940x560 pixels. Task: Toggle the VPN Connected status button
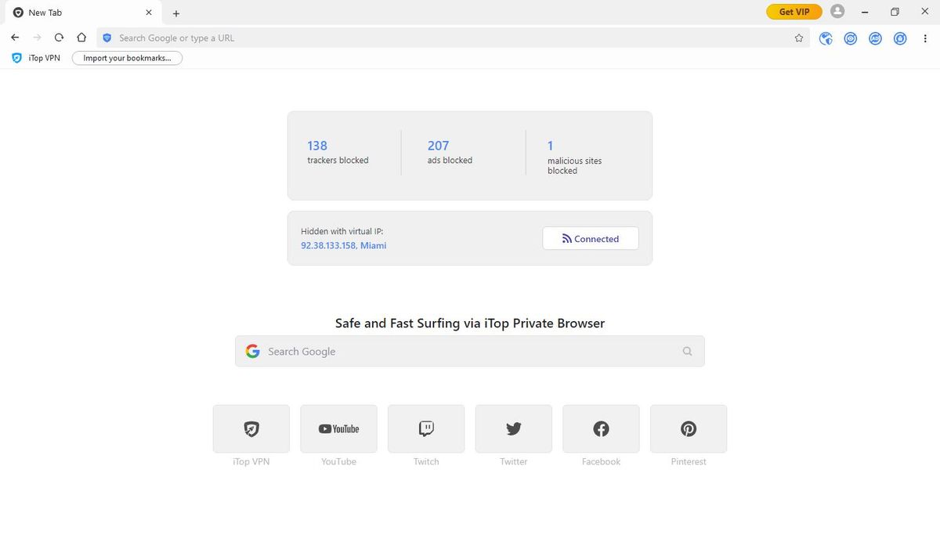coord(590,238)
